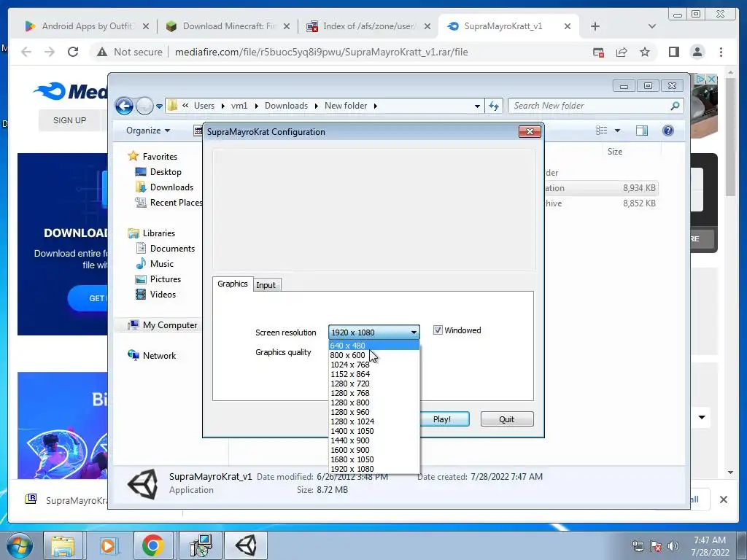
Task: Toggle the Explorer preview pane icon
Action: (642, 131)
